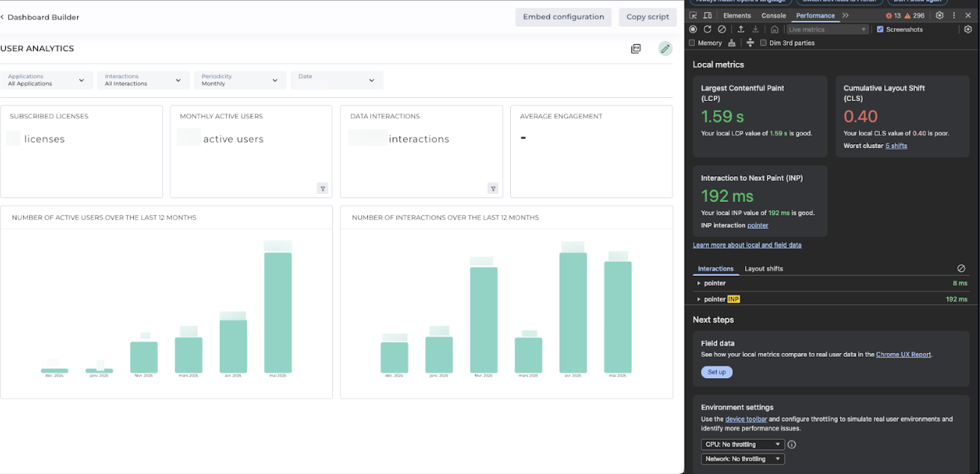Enable the Dim 3rd parties checkbox
This screenshot has width=980, height=474.
click(763, 43)
